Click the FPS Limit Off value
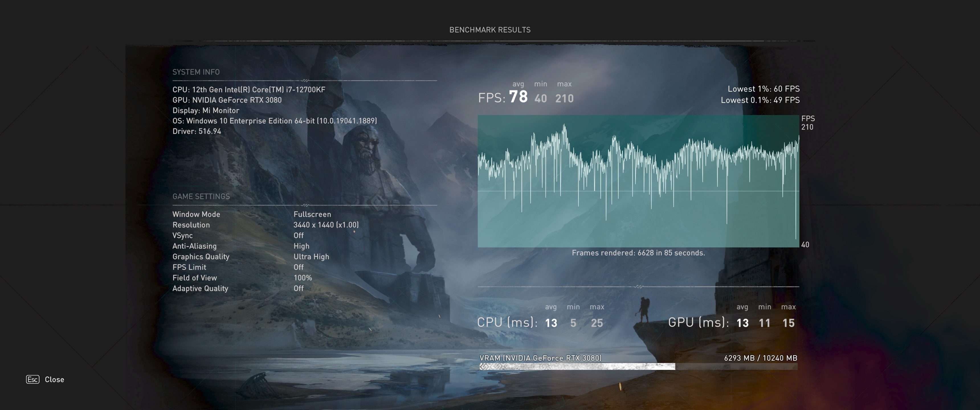Viewport: 980px width, 410px height. point(299,267)
